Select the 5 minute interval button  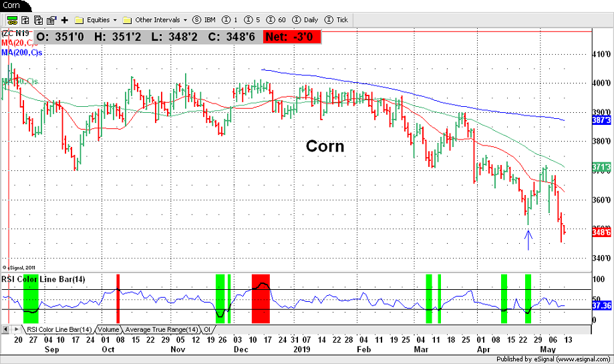253,20
